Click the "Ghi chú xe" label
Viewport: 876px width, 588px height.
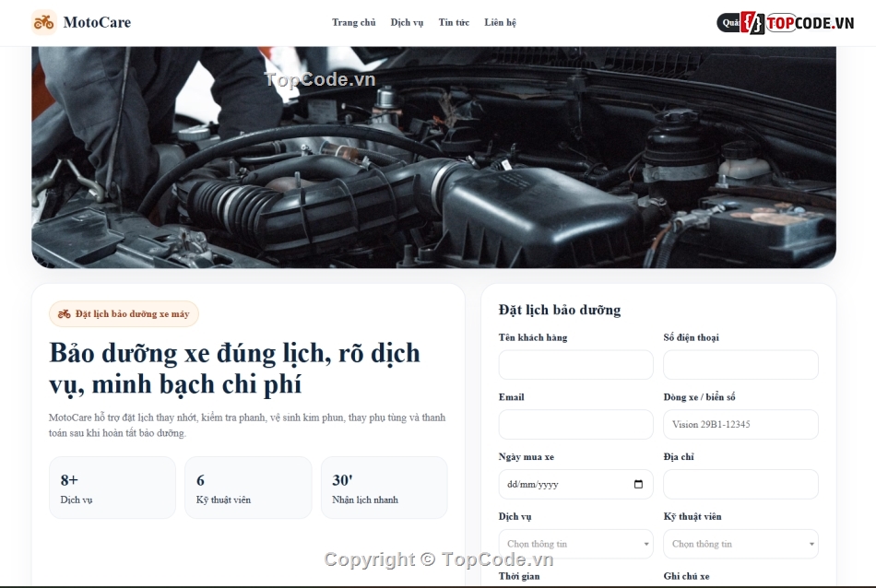[x=687, y=576]
